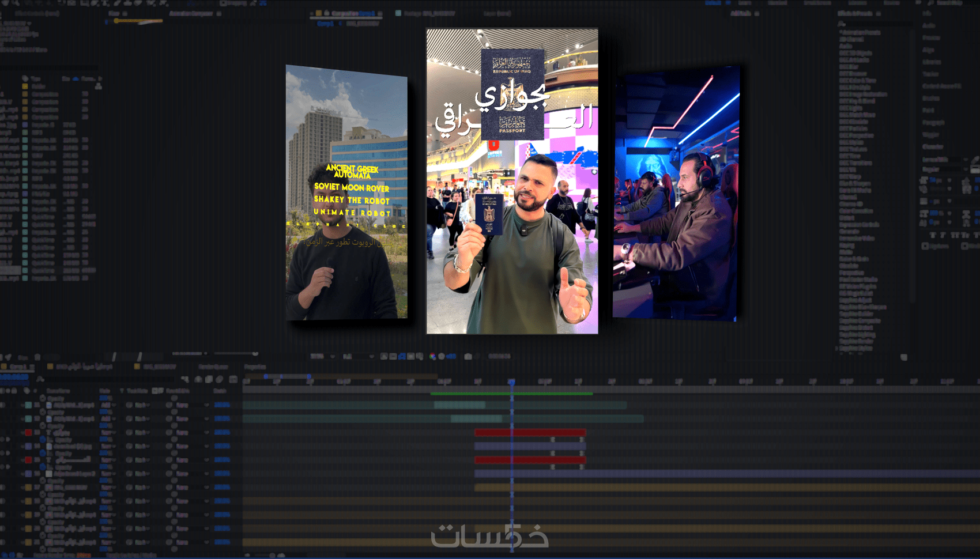Open Show Channel and Color Management settings
Screen dimensions: 980x559
coord(433,356)
